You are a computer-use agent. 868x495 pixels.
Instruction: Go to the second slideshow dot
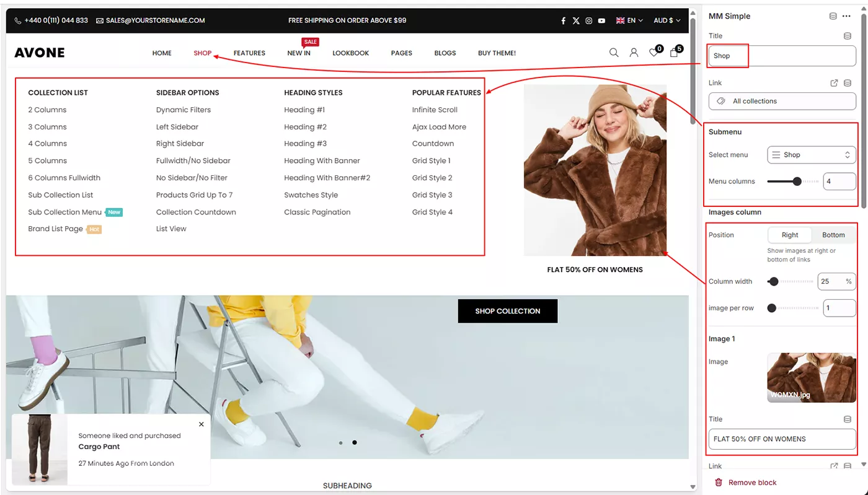[x=355, y=442]
